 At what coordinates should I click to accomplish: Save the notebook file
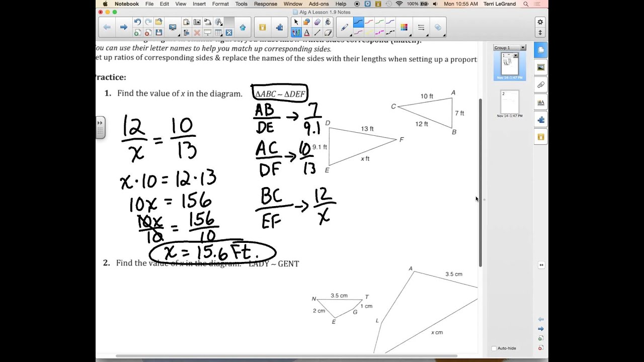(x=158, y=33)
